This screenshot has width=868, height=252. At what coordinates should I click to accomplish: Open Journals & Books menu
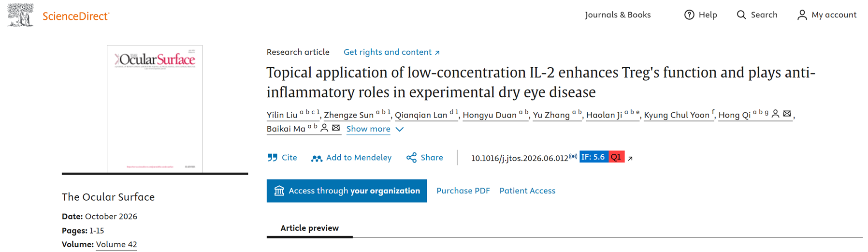(618, 15)
